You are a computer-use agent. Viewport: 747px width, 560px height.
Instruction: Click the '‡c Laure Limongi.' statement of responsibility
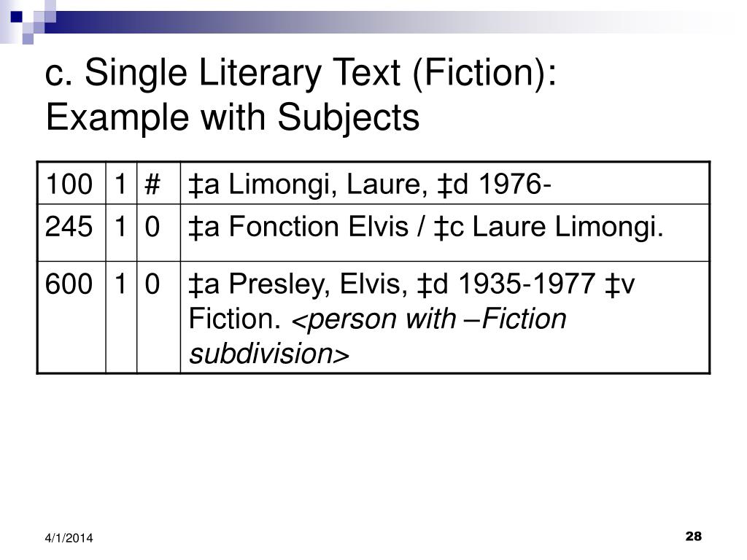pyautogui.click(x=549, y=227)
